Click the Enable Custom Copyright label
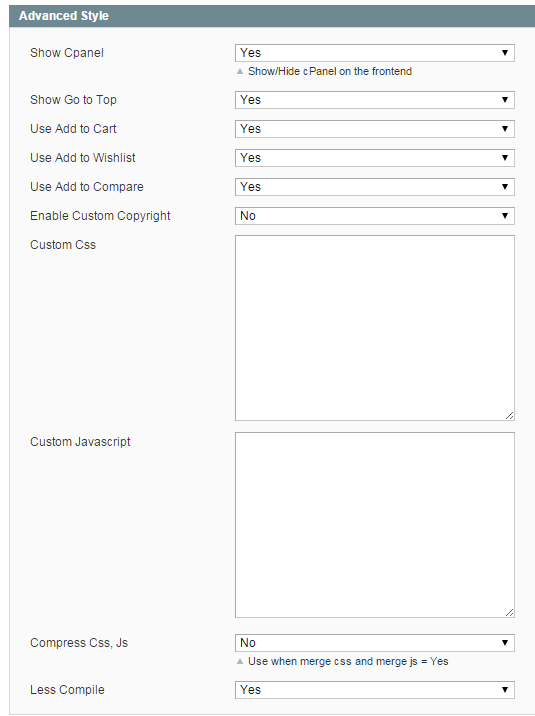Image resolution: width=535 pixels, height=716 pixels. point(100,216)
